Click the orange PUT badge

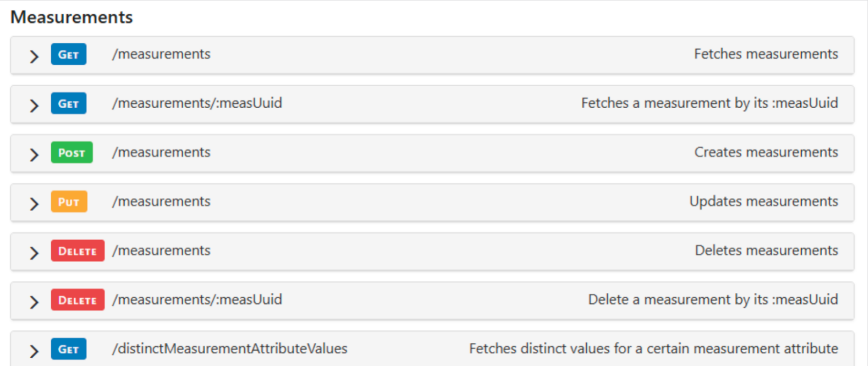point(69,202)
